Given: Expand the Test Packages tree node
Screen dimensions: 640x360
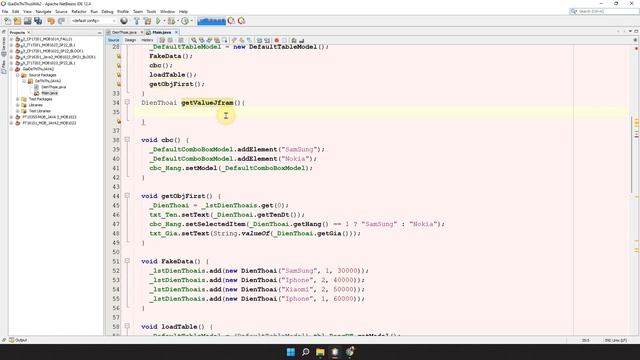Looking at the screenshot, I should (x=18, y=99).
